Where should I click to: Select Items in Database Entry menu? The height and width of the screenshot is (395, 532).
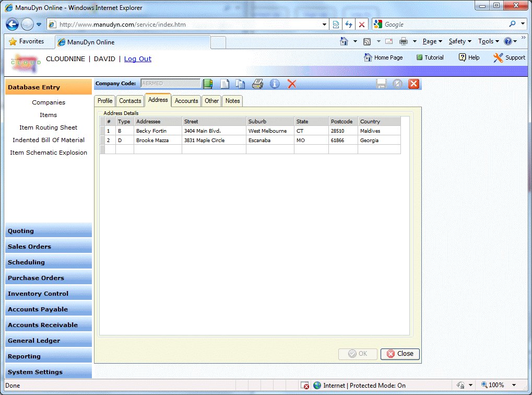(48, 115)
